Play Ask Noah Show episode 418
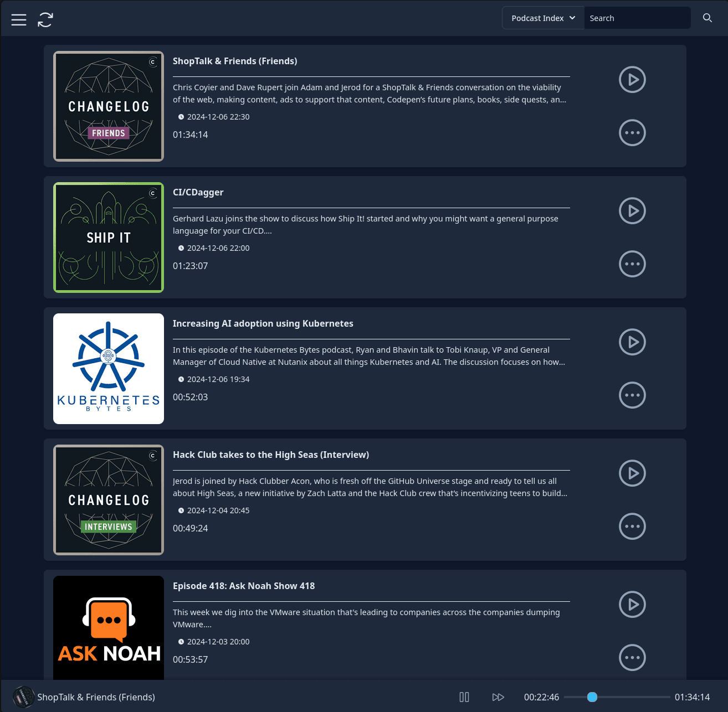This screenshot has width=728, height=712. point(632,605)
